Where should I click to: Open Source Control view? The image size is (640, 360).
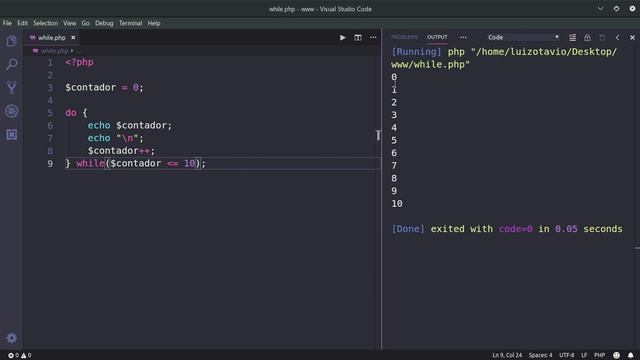[11, 87]
